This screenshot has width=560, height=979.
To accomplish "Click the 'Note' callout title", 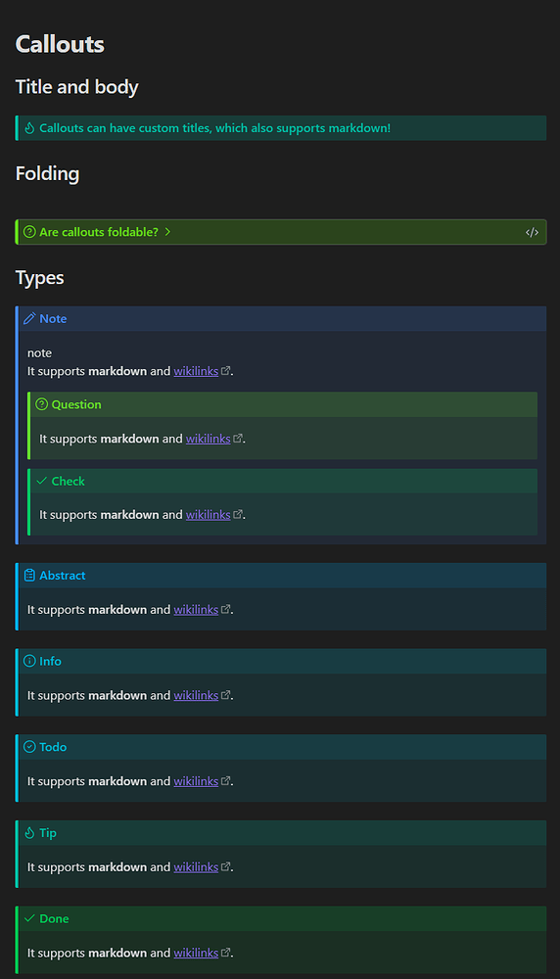I will (53, 318).
